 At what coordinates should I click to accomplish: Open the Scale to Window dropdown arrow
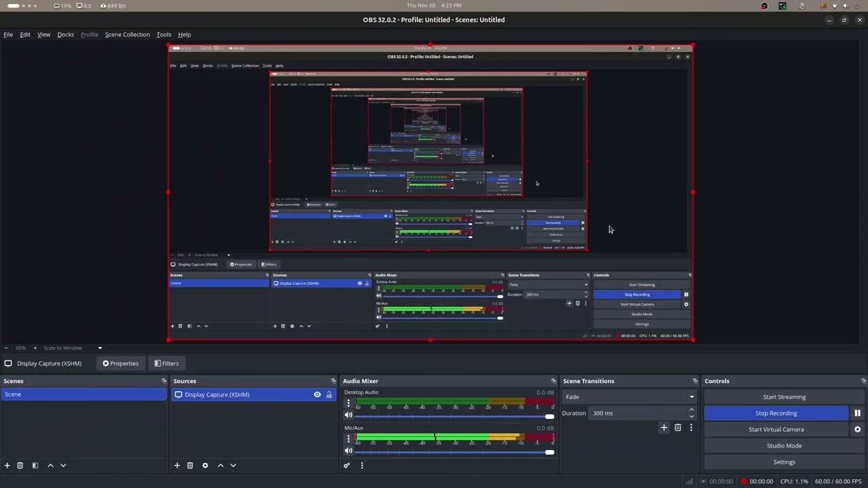click(100, 348)
